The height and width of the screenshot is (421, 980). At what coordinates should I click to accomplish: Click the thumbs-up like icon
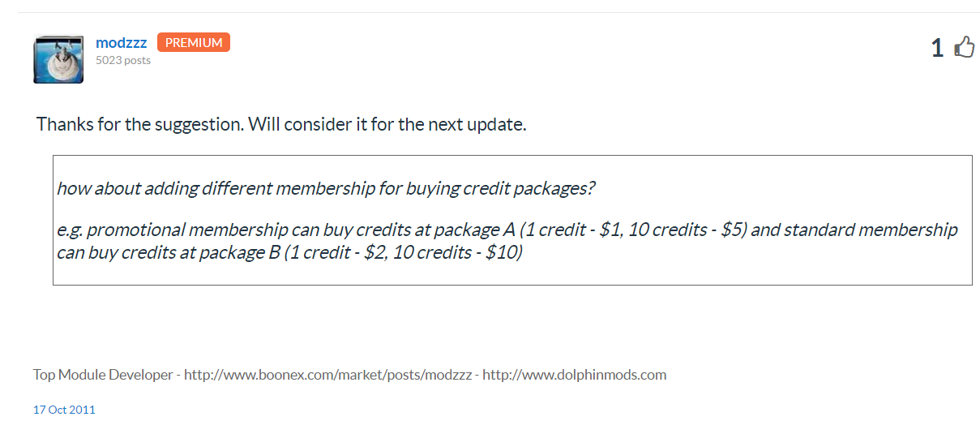pyautogui.click(x=964, y=48)
